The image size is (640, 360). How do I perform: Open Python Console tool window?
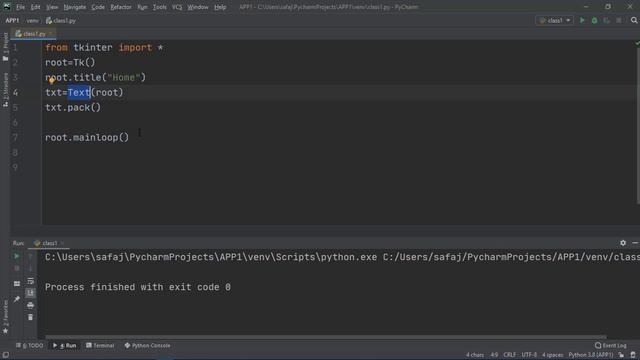tap(147, 345)
